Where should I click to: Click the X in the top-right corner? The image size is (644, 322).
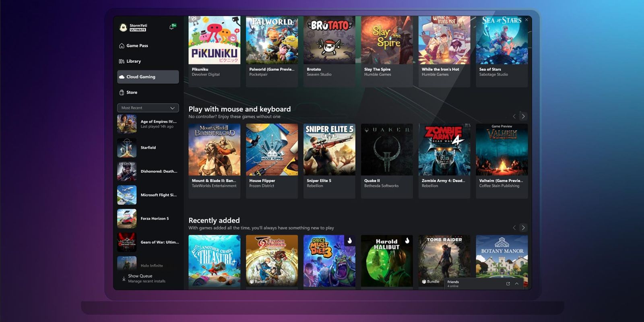526,20
